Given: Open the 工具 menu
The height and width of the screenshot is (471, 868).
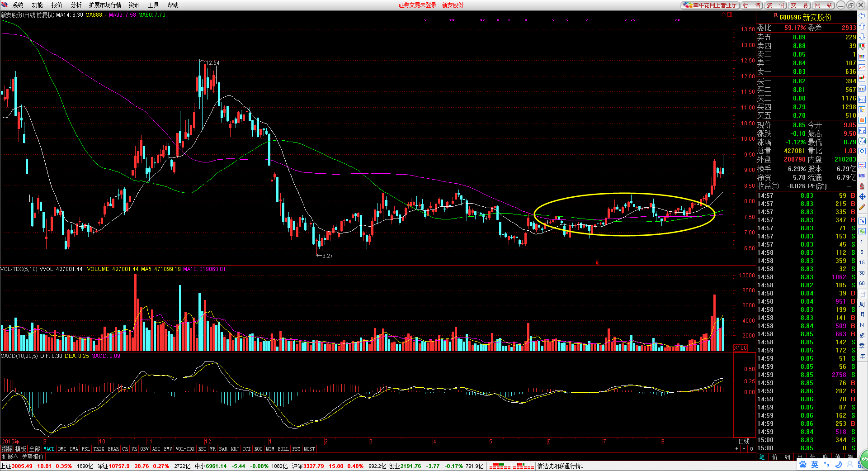Looking at the screenshot, I should [154, 5].
